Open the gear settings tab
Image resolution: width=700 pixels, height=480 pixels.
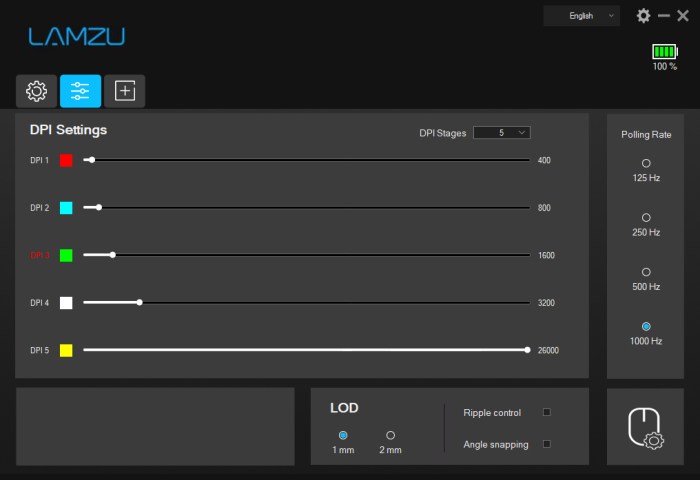(36, 91)
